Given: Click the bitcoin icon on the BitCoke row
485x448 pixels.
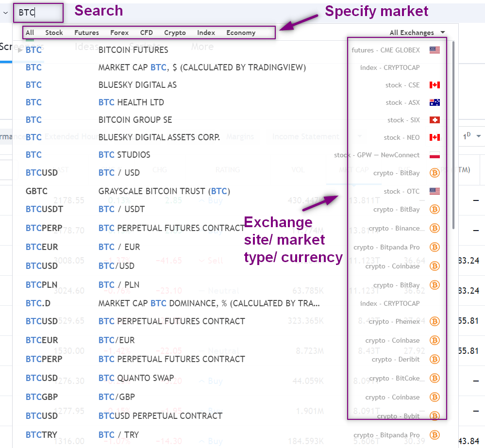Looking at the screenshot, I should [435, 378].
